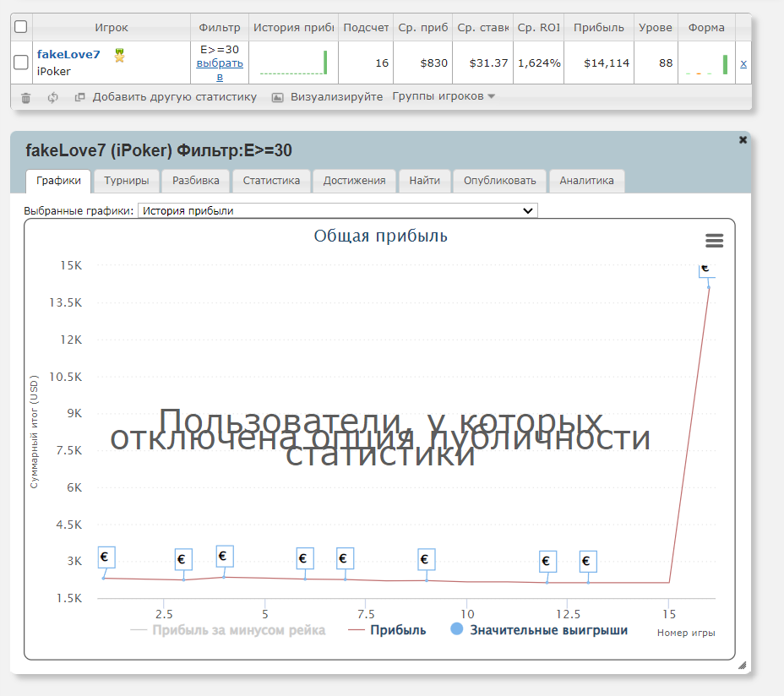Expand the Группы игроков dropdown
Viewport: 784px width, 696px height.
point(444,96)
